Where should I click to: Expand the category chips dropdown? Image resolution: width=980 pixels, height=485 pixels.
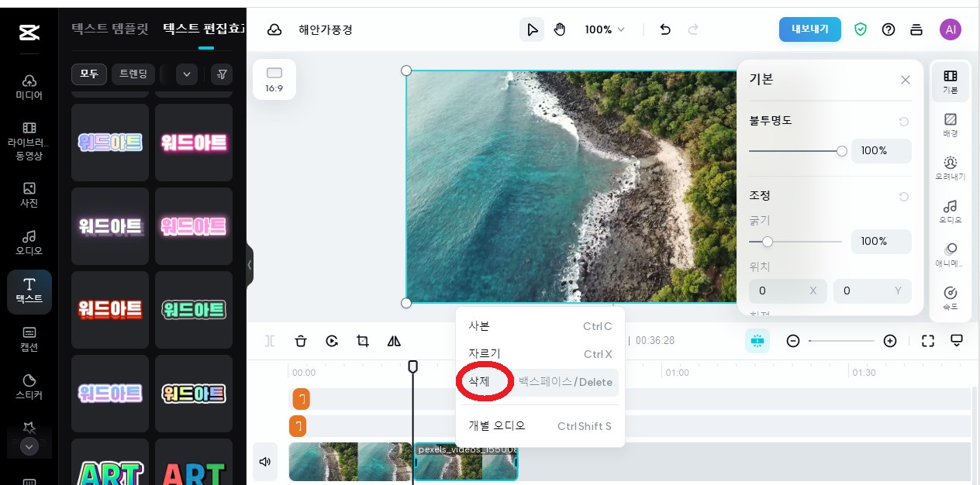pyautogui.click(x=186, y=74)
